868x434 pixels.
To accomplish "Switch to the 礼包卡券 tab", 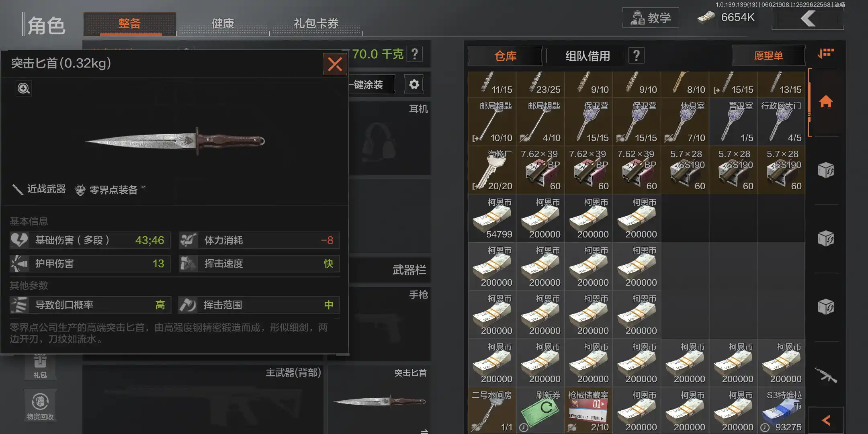I will point(316,24).
